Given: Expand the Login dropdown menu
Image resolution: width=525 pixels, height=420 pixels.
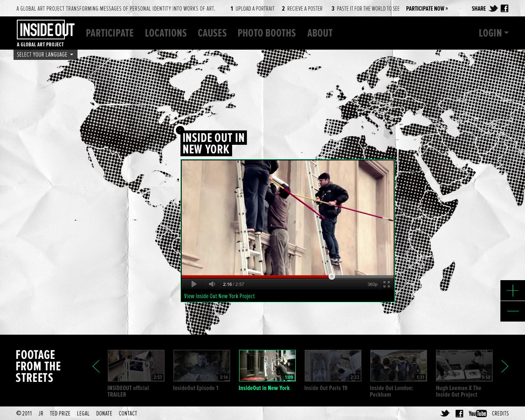Looking at the screenshot, I should coord(493,33).
